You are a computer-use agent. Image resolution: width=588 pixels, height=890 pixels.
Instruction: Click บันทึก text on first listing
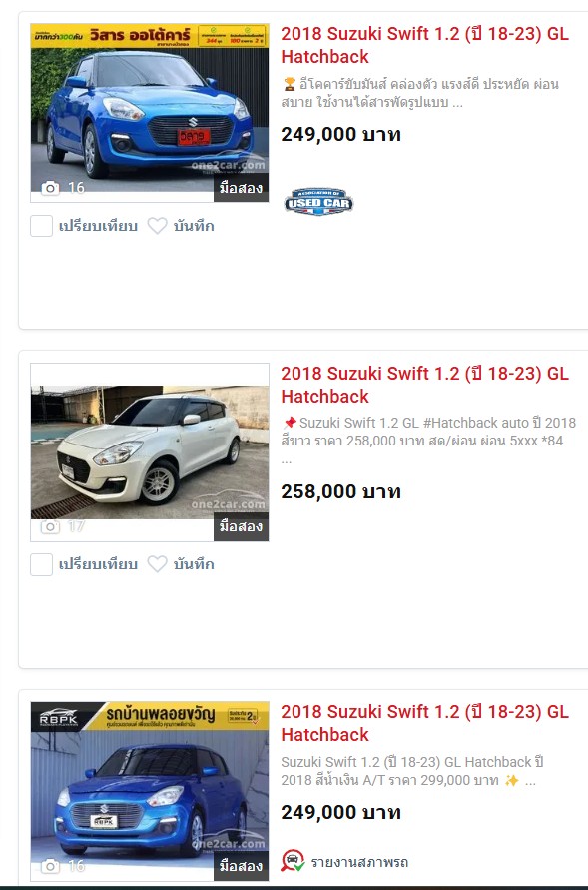194,226
